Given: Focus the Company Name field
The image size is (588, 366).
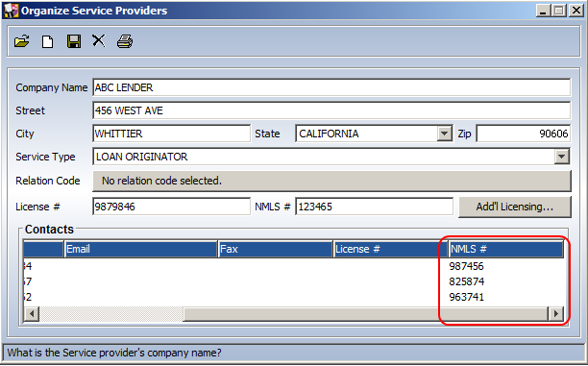Looking at the screenshot, I should [x=331, y=87].
